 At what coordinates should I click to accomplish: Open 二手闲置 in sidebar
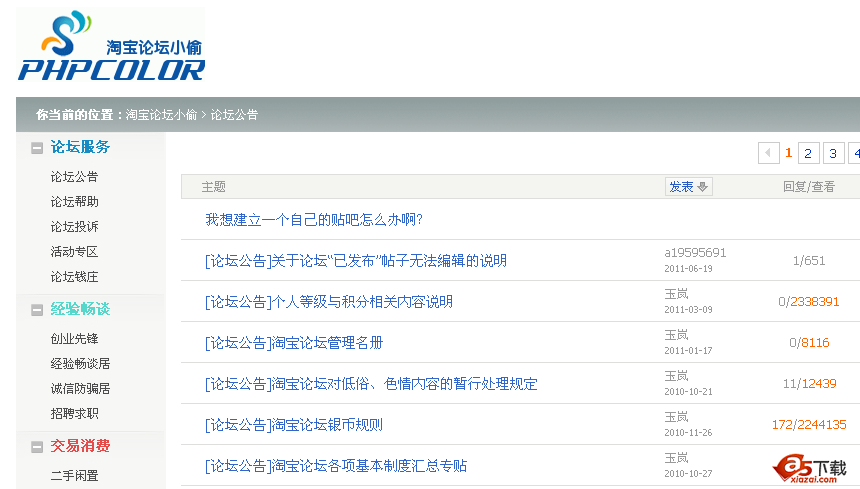pyautogui.click(x=74, y=475)
